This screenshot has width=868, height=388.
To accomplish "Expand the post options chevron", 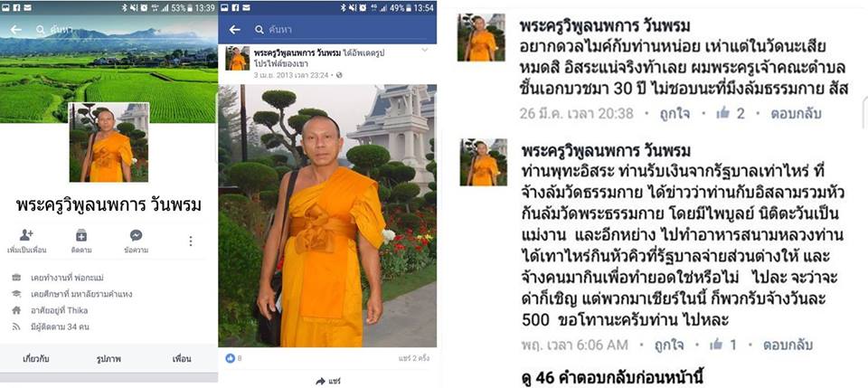I will pyautogui.click(x=425, y=51).
